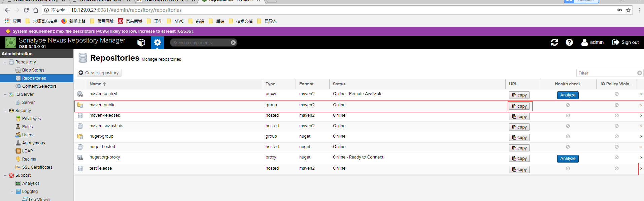Click the Refresh icon in header

(x=554, y=42)
